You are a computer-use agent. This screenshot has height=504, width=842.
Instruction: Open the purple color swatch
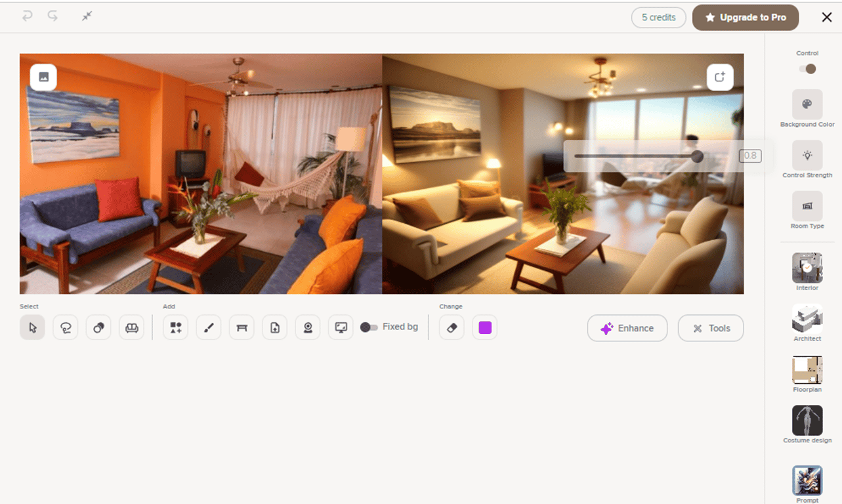(485, 327)
